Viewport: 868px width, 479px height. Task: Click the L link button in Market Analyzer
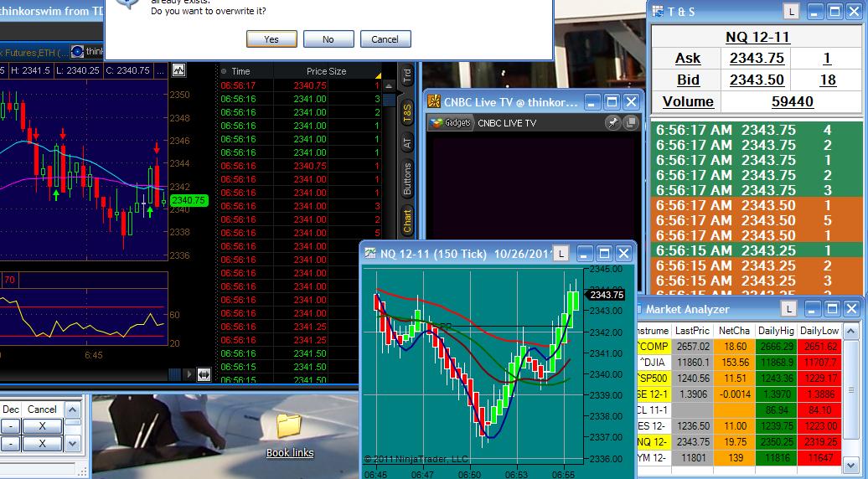click(788, 309)
